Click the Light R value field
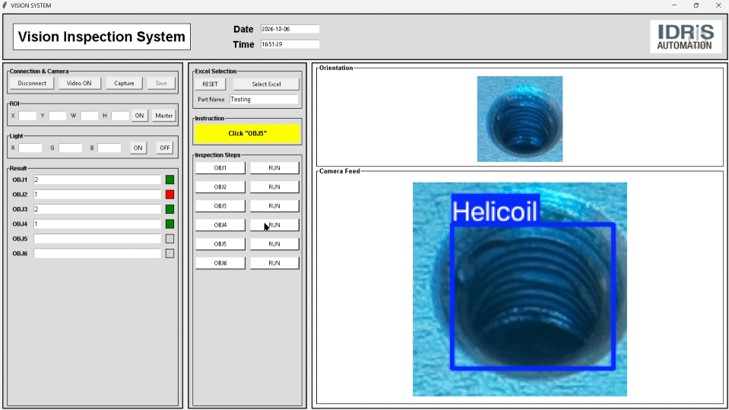729x410 pixels. [x=31, y=148]
